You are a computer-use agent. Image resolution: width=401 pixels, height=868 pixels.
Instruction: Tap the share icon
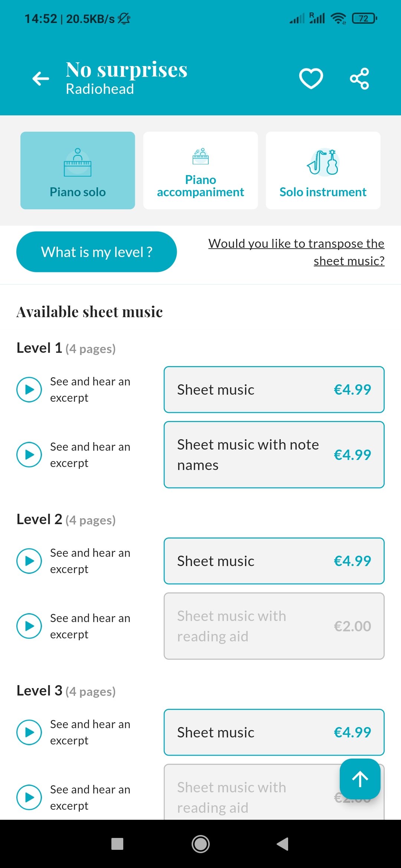359,79
